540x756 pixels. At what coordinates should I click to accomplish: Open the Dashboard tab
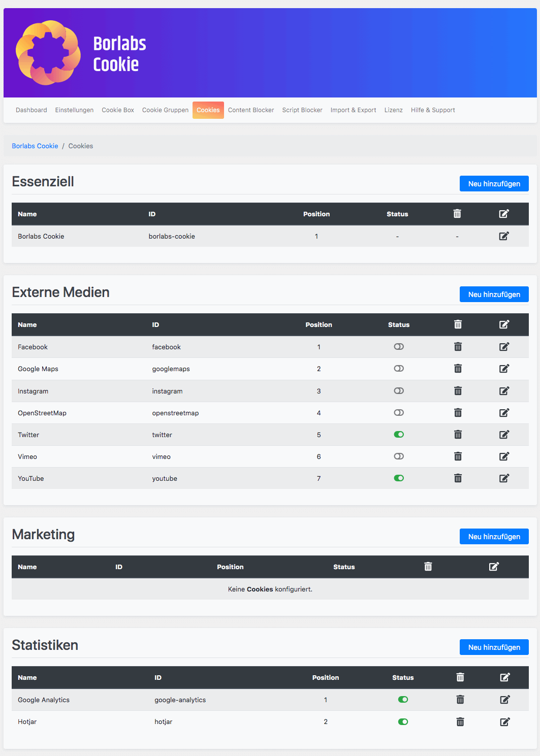31,110
